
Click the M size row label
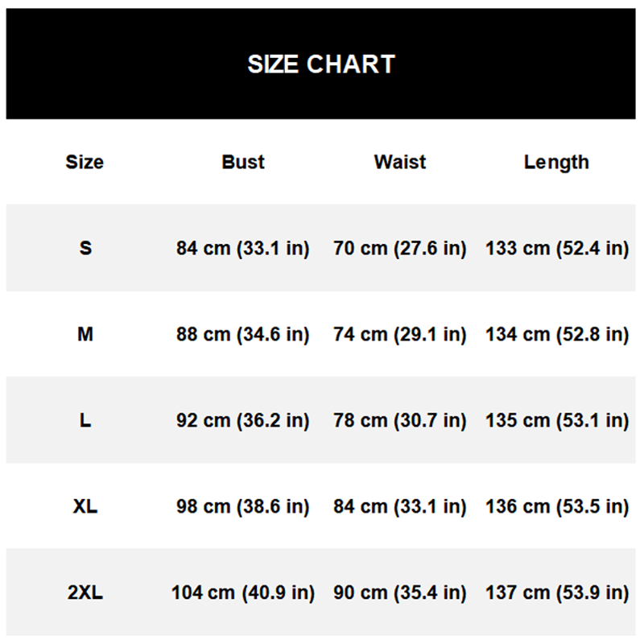pos(85,334)
